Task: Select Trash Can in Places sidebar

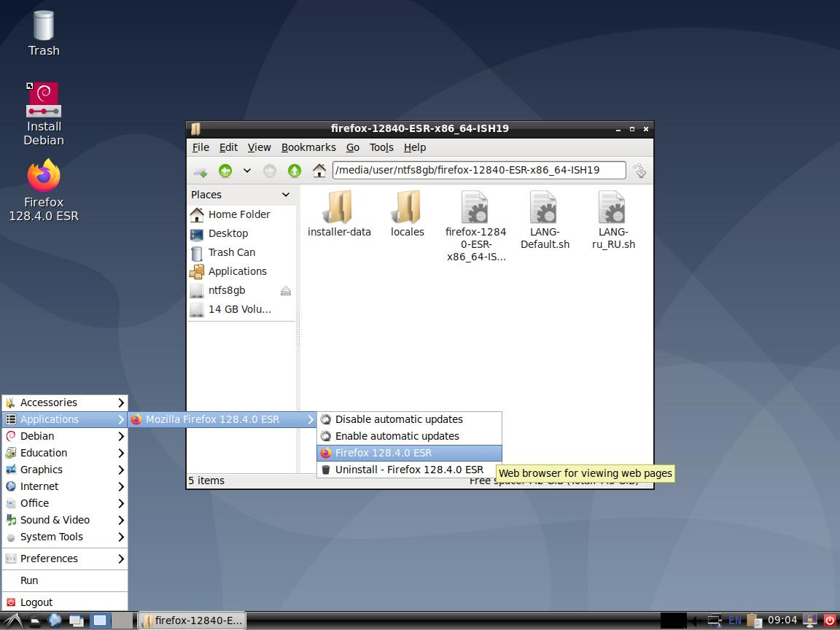Action: coord(241,252)
